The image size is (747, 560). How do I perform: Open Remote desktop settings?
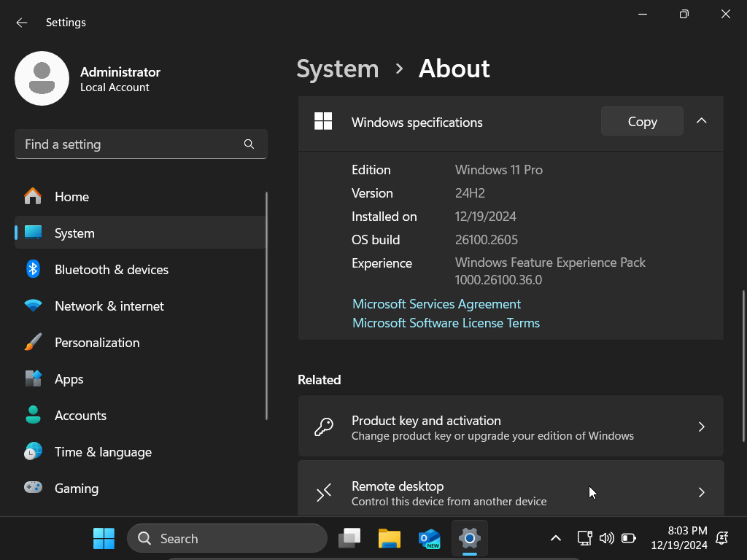(511, 489)
